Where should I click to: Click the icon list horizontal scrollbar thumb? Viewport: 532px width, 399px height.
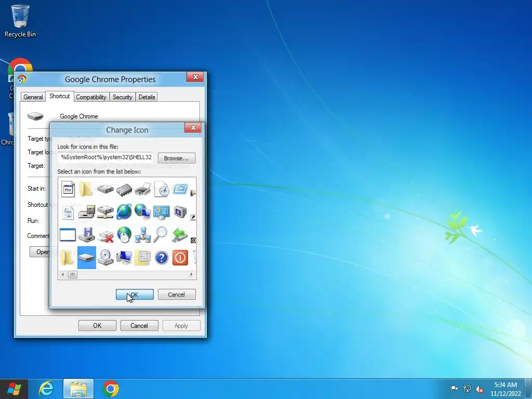pos(73,274)
